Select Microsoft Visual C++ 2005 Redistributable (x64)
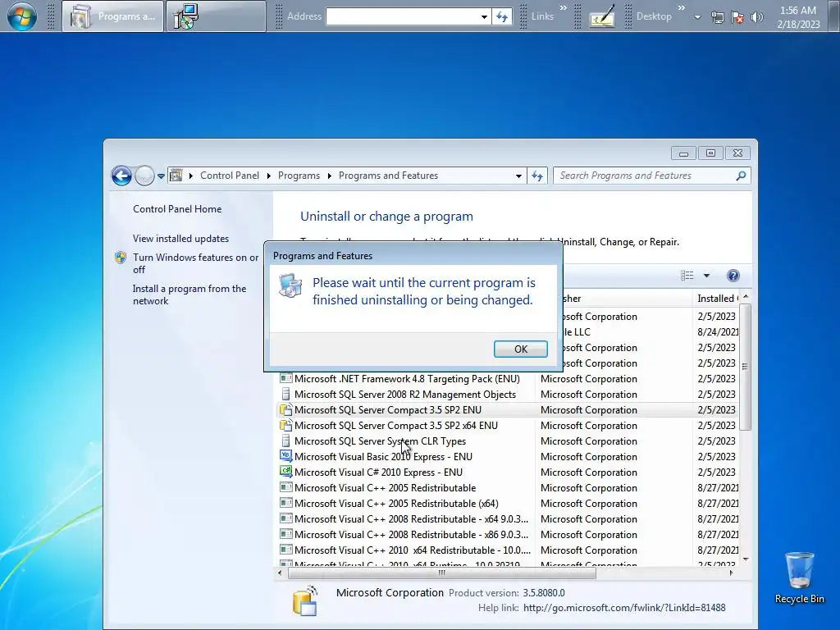This screenshot has height=630, width=840. 396,504
